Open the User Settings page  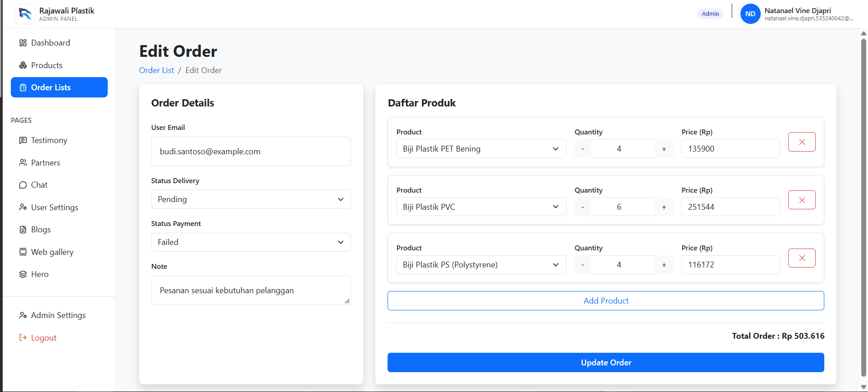click(x=59, y=208)
